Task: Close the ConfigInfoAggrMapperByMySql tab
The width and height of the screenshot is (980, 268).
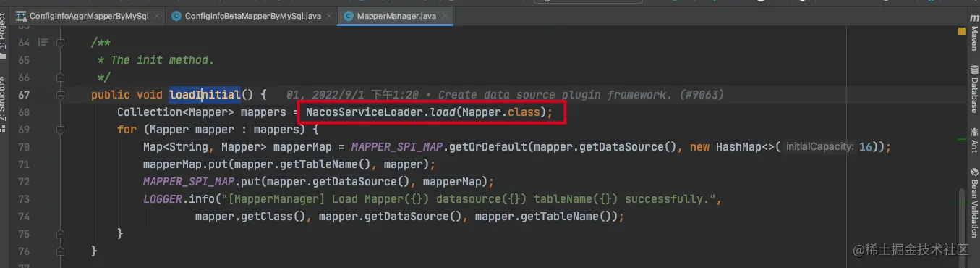Action: tap(157, 16)
